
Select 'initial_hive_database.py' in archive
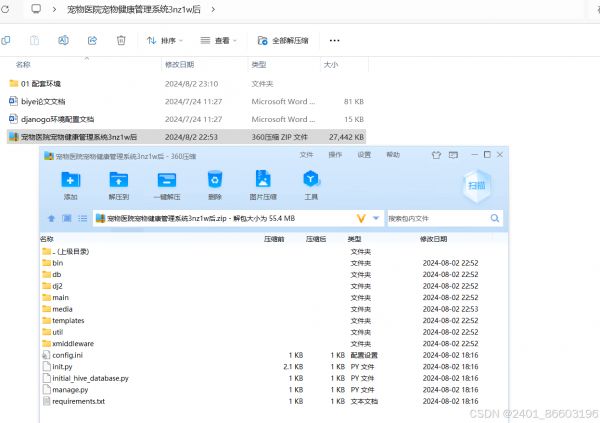[86, 378]
